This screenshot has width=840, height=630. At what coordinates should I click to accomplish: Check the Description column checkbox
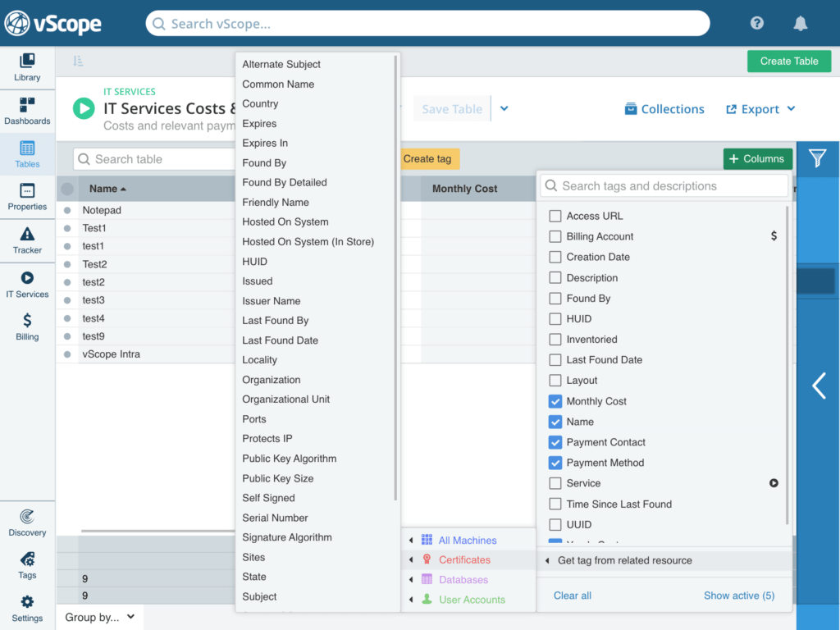(x=555, y=277)
